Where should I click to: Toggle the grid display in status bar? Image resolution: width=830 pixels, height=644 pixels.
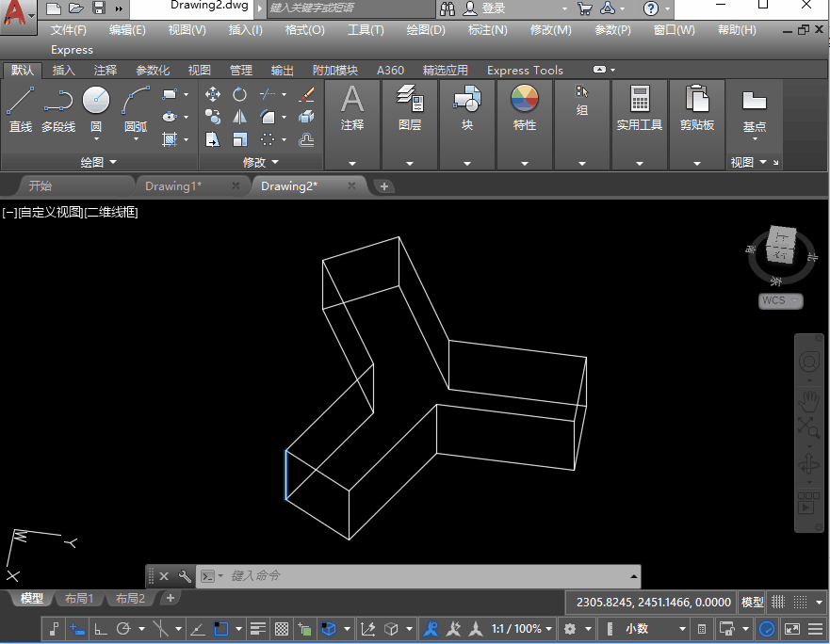click(778, 602)
